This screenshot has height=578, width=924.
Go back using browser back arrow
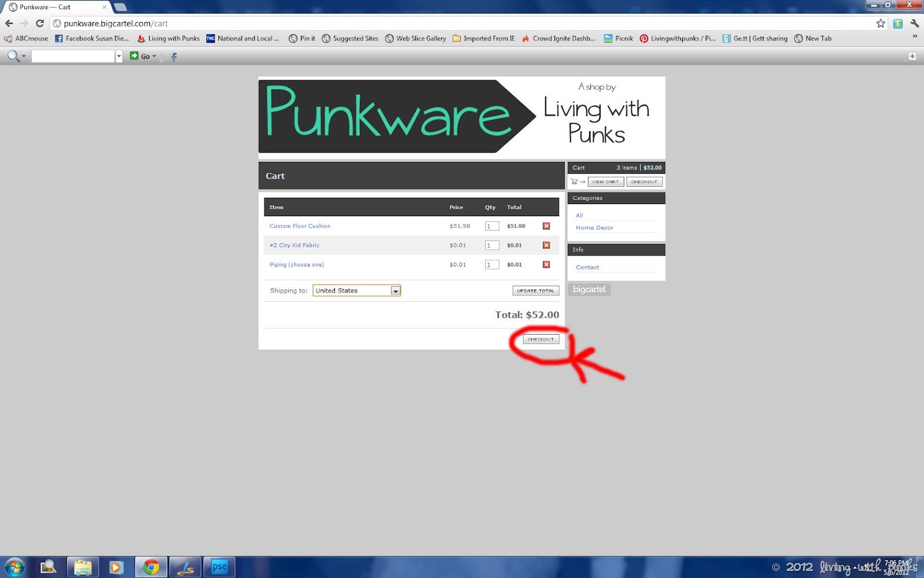pyautogui.click(x=9, y=23)
